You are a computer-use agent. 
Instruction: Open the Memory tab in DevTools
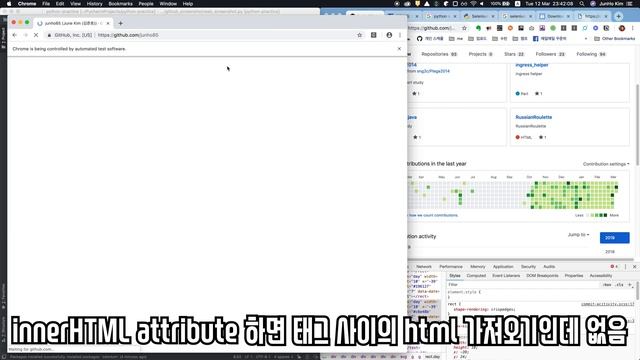pos(478,267)
